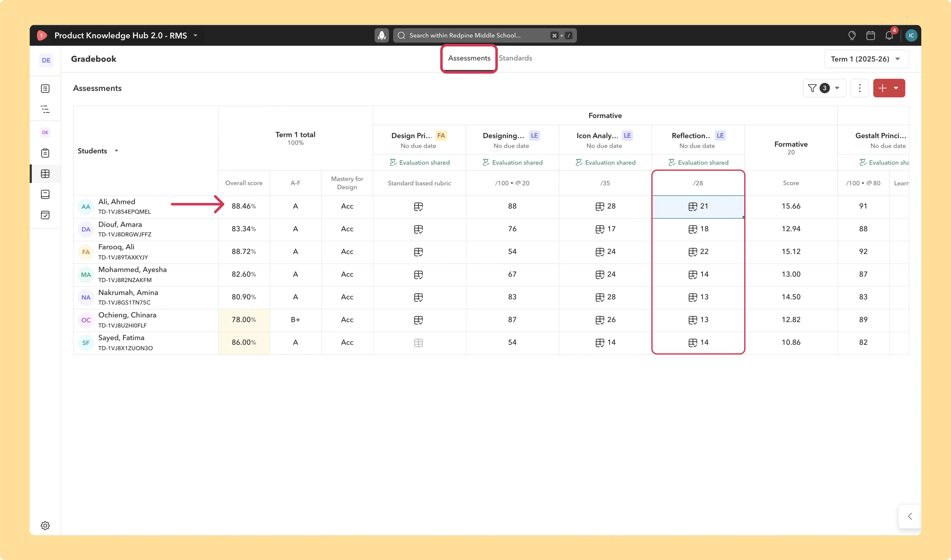Click Evaluation shared under Reflection
Viewport: 951px width, 560px height.
pos(698,163)
